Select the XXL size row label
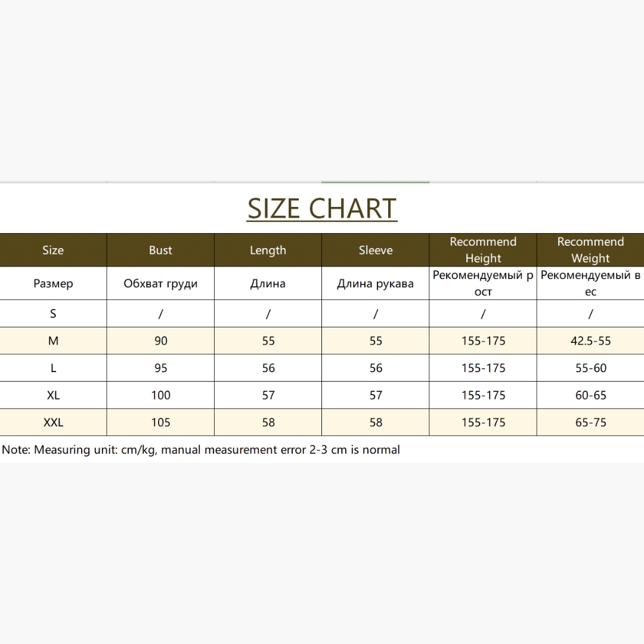The image size is (644, 644). pyautogui.click(x=53, y=422)
